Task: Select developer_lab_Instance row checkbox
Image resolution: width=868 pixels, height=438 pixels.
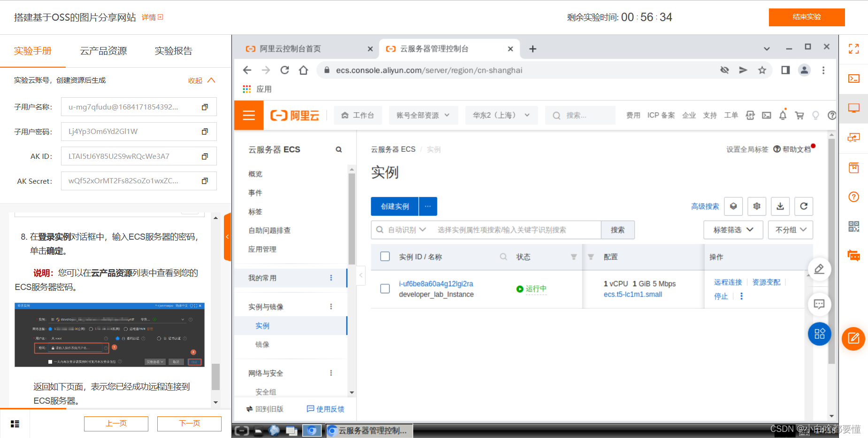Action: [x=385, y=289]
